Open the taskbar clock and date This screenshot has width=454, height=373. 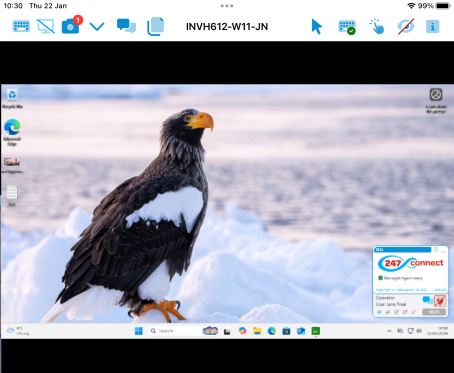[437, 331]
